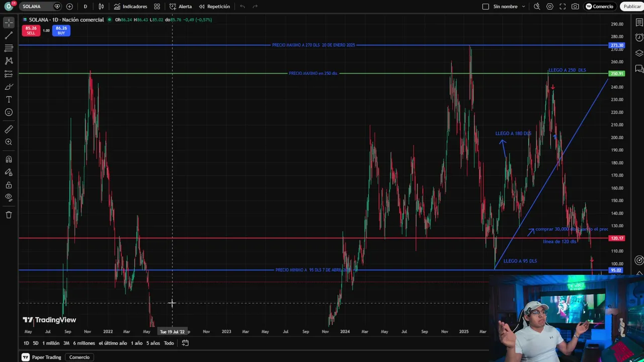Click the blue BUY 86.26 button
This screenshot has height=362, width=644.
point(61,31)
